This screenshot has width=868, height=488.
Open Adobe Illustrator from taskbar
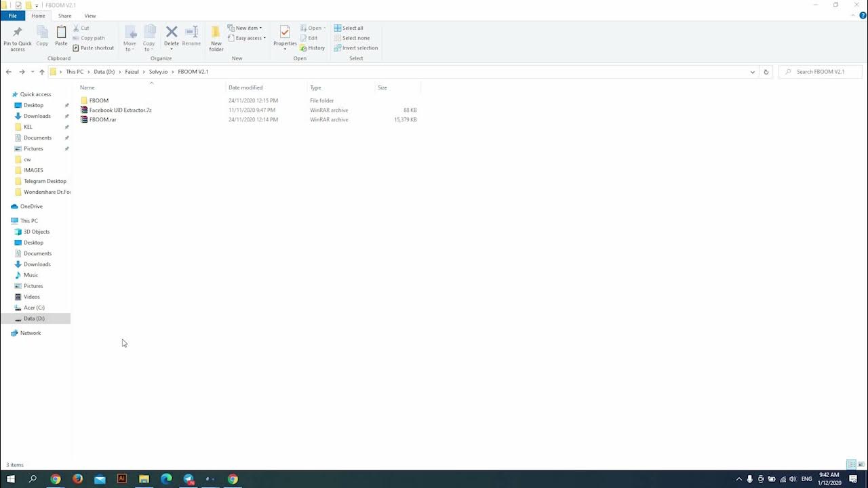[122, 479]
